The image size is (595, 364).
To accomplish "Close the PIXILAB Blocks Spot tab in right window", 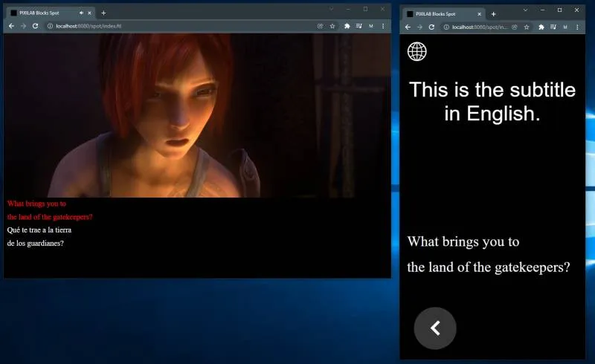I will pyautogui.click(x=479, y=14).
